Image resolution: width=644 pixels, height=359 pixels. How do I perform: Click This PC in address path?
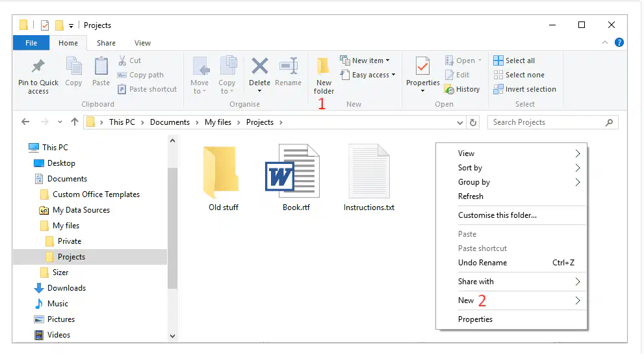(x=122, y=122)
